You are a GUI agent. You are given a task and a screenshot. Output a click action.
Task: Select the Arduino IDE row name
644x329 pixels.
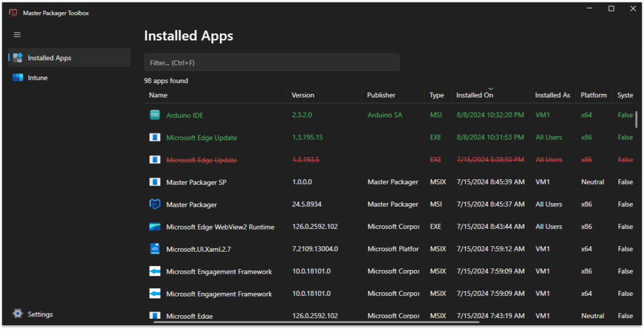(185, 115)
